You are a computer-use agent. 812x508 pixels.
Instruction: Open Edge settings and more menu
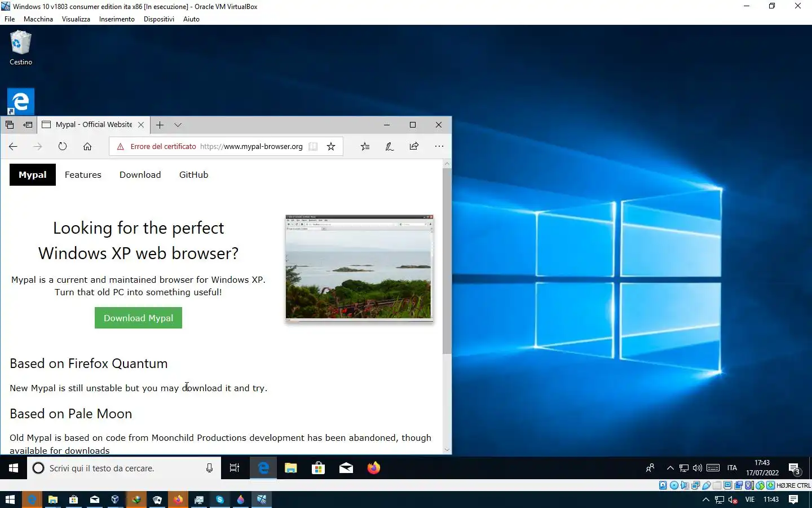439,146
